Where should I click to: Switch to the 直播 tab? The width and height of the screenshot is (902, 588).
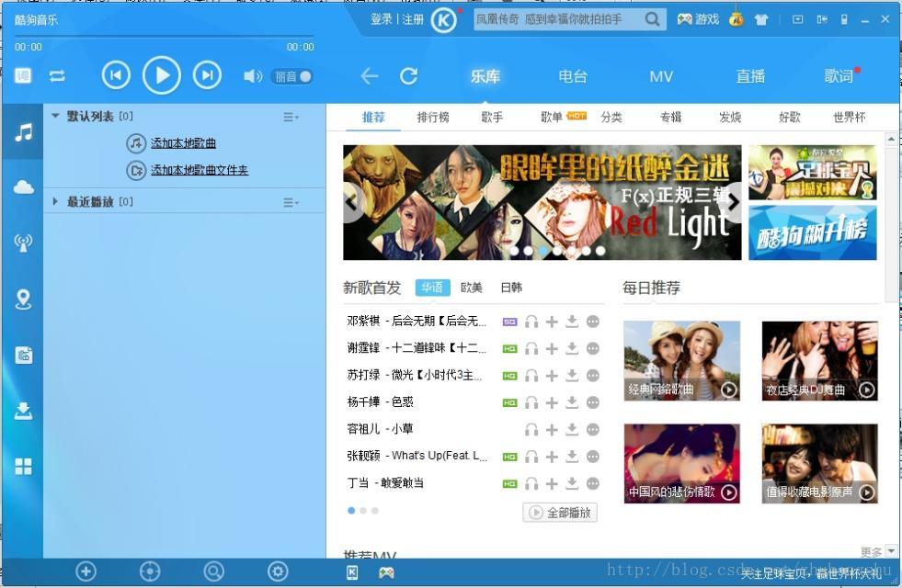[750, 76]
